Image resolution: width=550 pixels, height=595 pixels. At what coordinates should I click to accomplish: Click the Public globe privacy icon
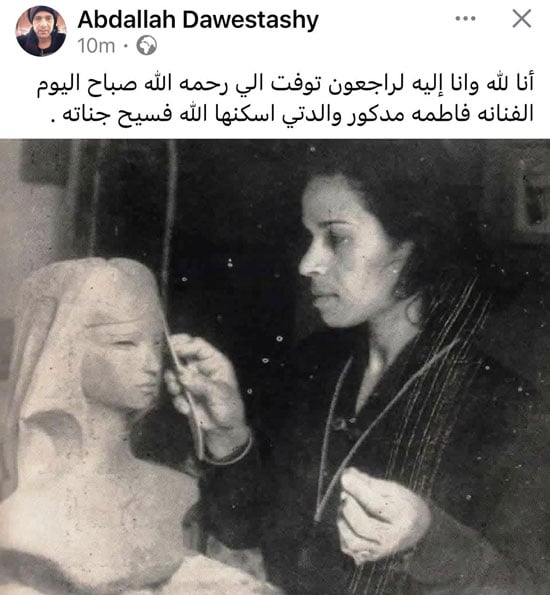pyautogui.click(x=147, y=46)
